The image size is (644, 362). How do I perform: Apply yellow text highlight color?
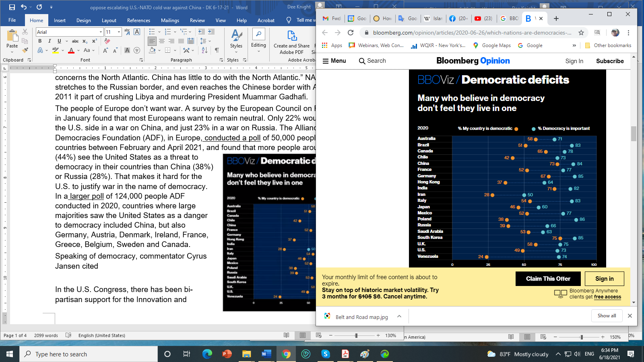(56, 50)
